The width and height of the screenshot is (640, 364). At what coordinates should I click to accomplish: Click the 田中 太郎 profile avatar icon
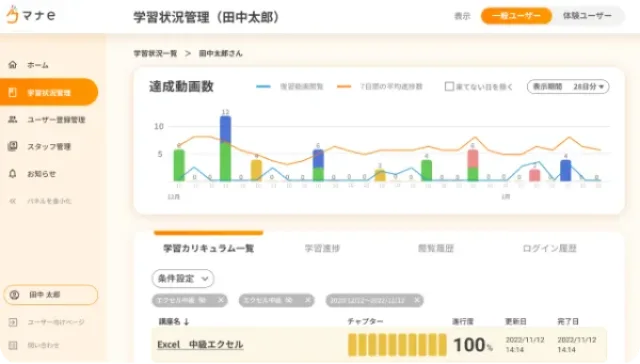(x=14, y=295)
